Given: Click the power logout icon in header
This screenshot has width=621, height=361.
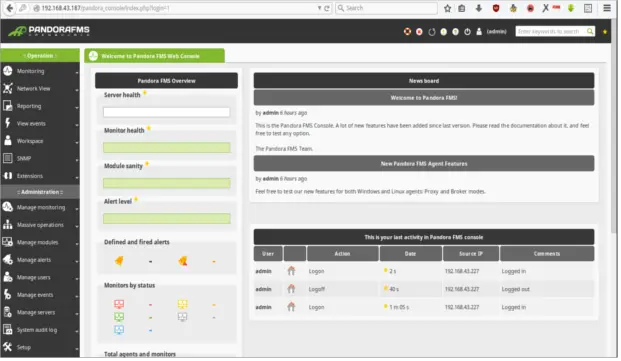Looking at the screenshot, I should coord(467,32).
